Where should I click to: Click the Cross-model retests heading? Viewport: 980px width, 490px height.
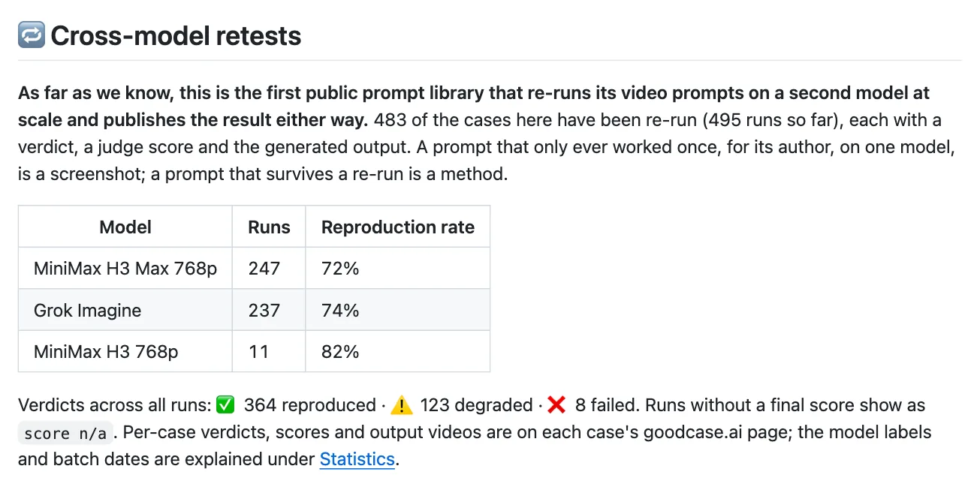[176, 35]
